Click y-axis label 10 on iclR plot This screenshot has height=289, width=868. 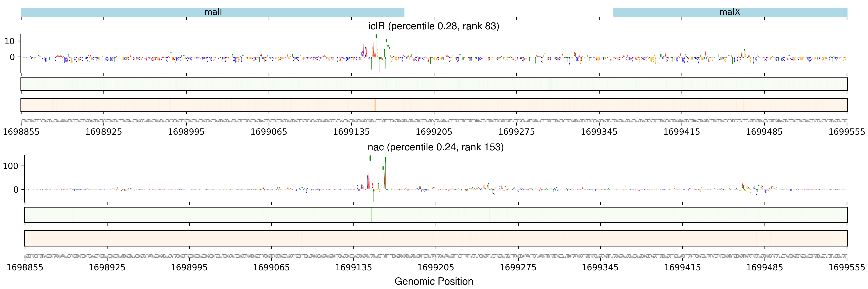click(x=9, y=41)
